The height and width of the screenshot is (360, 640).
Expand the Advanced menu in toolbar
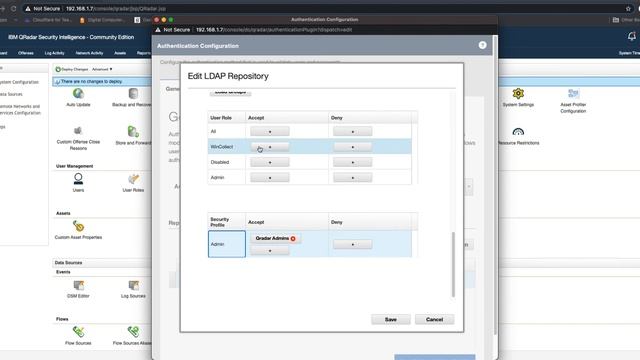[102, 69]
